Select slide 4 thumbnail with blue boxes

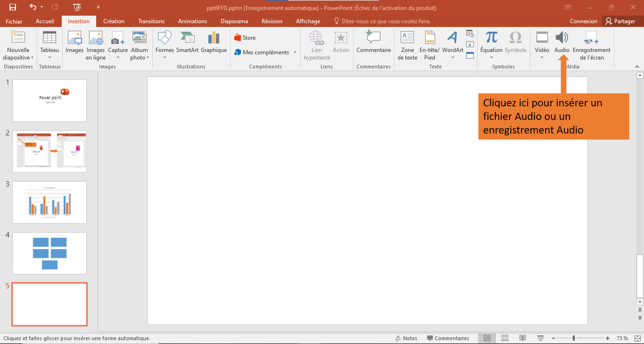point(50,253)
